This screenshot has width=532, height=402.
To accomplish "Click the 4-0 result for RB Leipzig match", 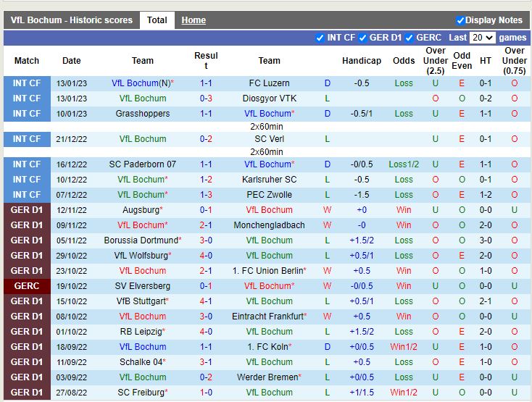I will pos(206,332).
